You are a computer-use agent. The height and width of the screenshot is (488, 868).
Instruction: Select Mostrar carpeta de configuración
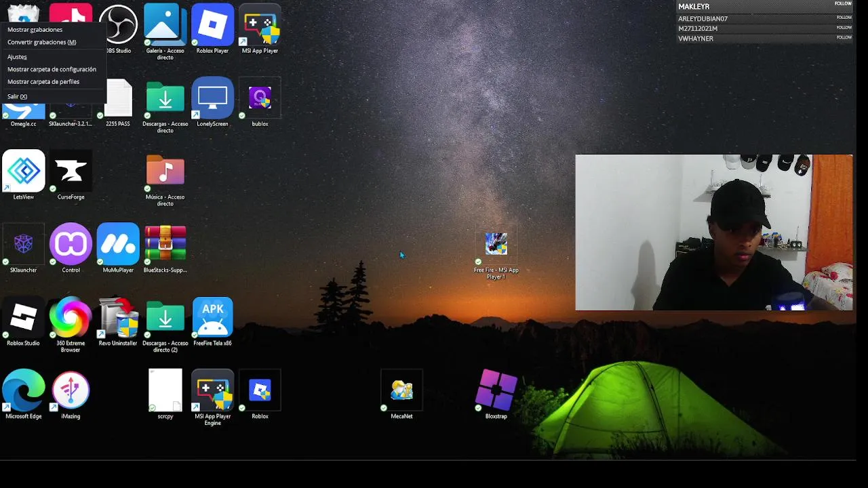pyautogui.click(x=52, y=69)
